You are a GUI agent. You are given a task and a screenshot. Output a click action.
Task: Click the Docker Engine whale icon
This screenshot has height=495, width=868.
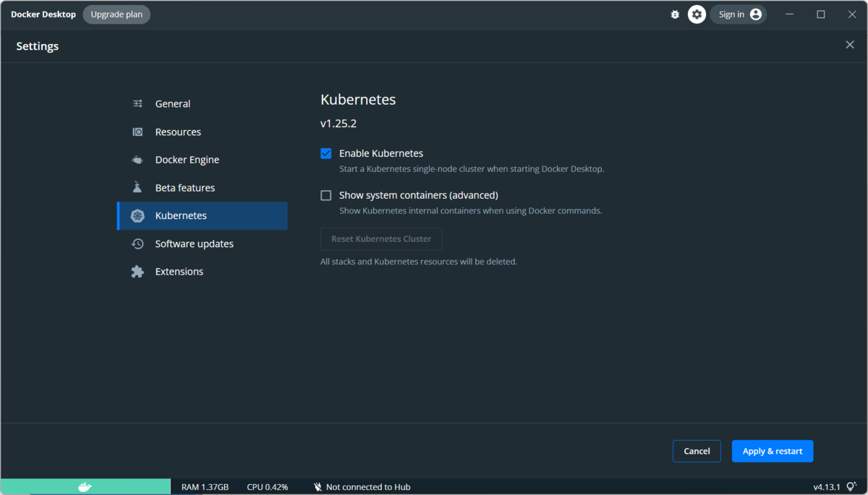(137, 160)
